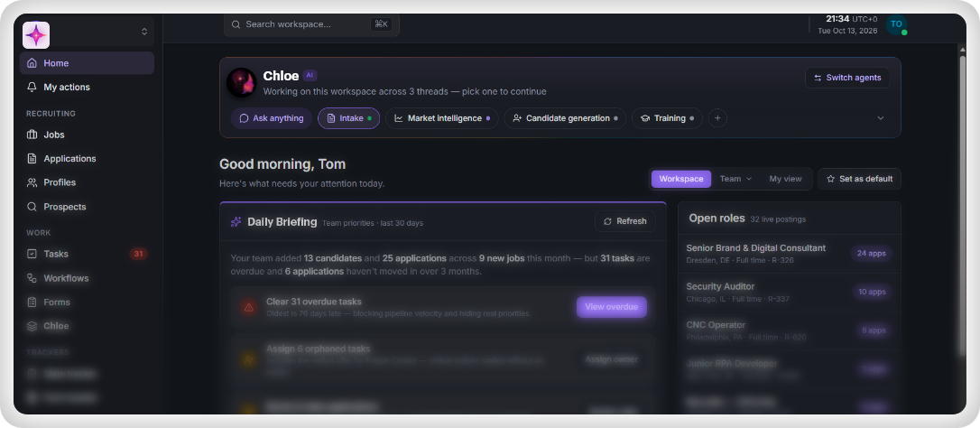Open the workspace switcher chevrons
The width and height of the screenshot is (980, 428).
click(144, 32)
